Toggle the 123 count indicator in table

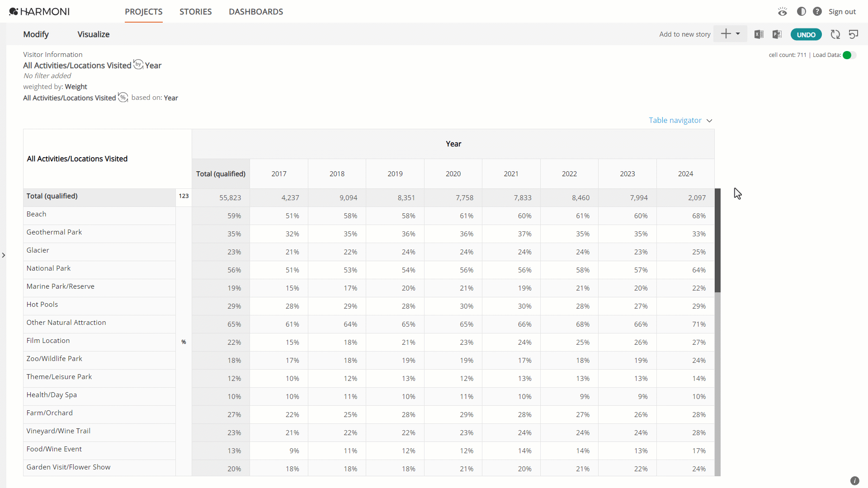[184, 196]
